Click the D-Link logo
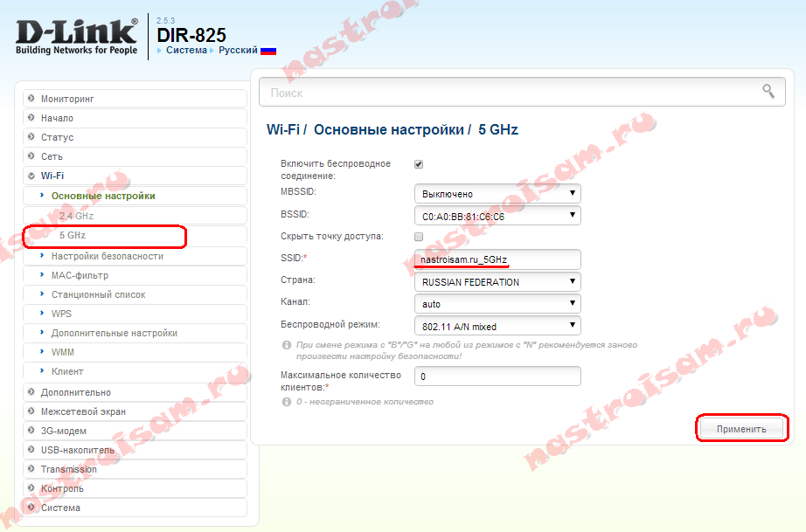Image resolution: width=806 pixels, height=532 pixels. pos(76,36)
